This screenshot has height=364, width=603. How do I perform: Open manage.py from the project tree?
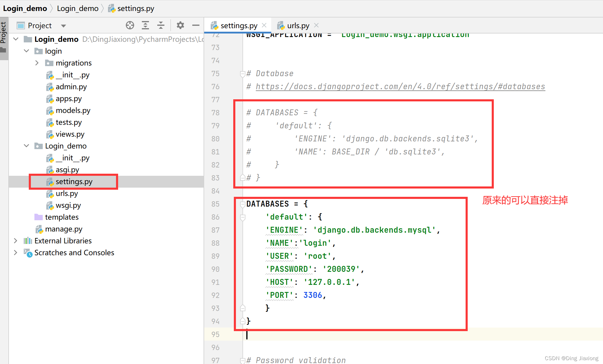coord(64,229)
